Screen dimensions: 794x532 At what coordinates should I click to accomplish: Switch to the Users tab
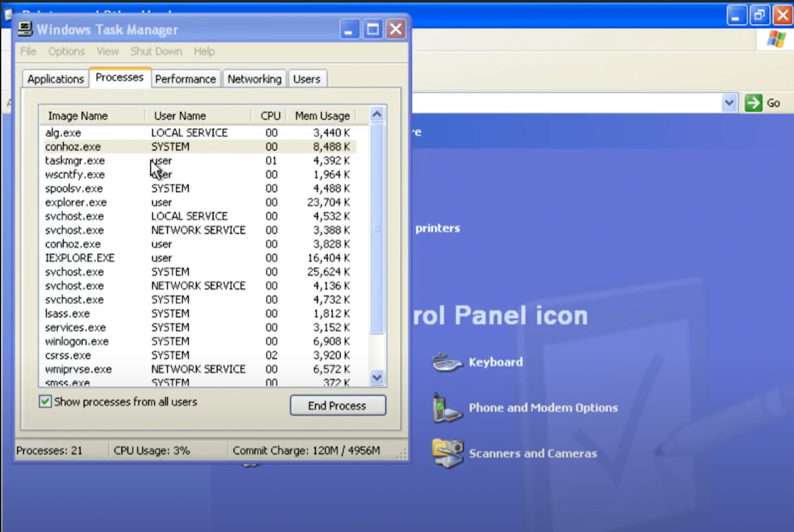tap(307, 79)
